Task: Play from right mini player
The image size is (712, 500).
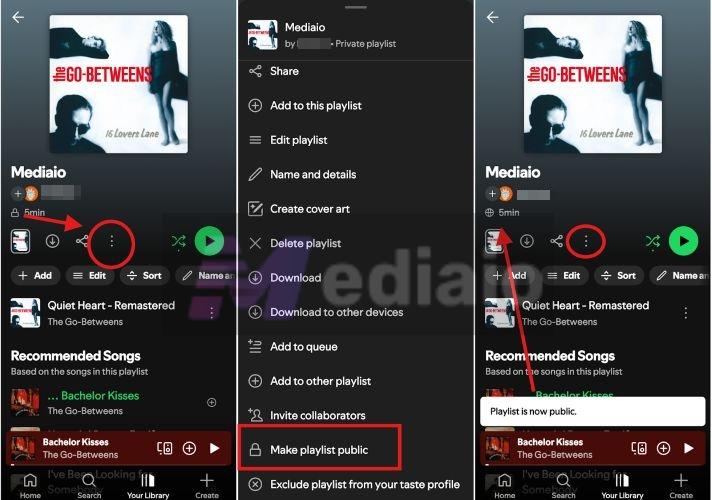Action: pos(688,449)
